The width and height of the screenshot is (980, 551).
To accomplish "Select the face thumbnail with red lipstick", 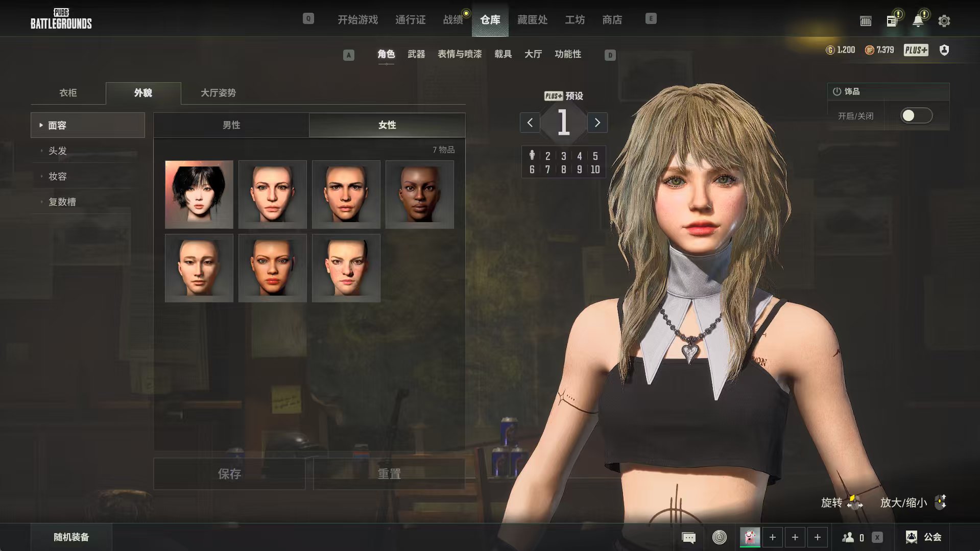I will click(273, 268).
